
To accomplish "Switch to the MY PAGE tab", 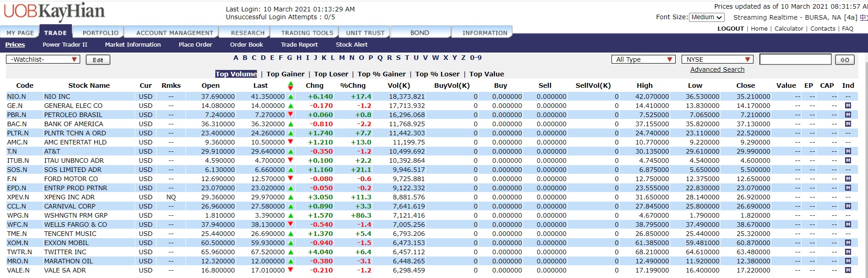I will pyautogui.click(x=20, y=33).
